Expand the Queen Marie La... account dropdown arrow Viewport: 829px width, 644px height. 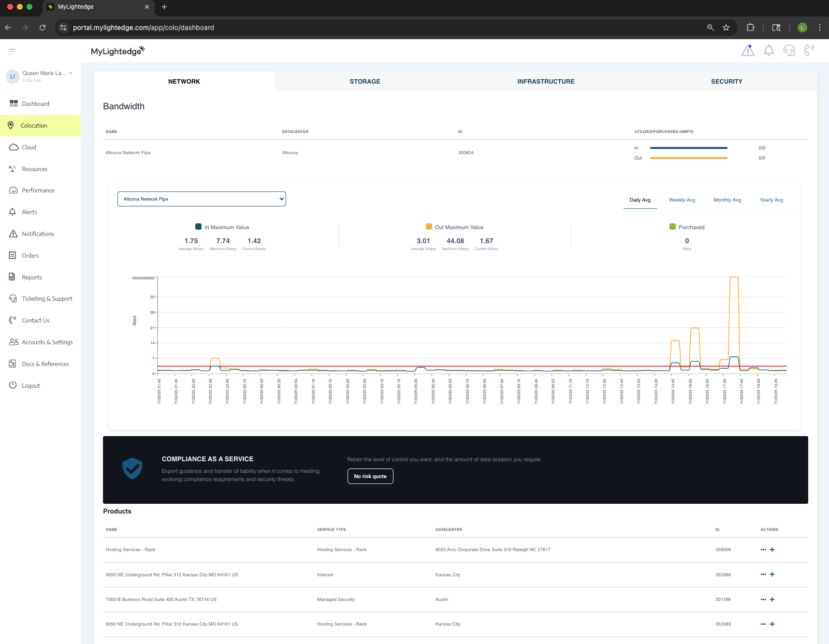71,73
